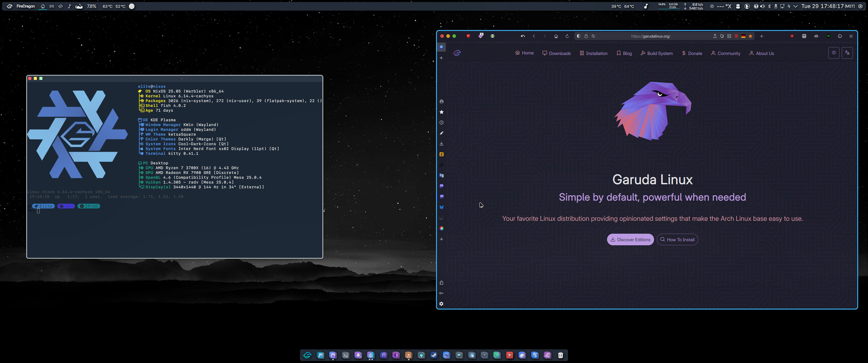
Task: Open the media player music note in panel
Action: click(646, 6)
